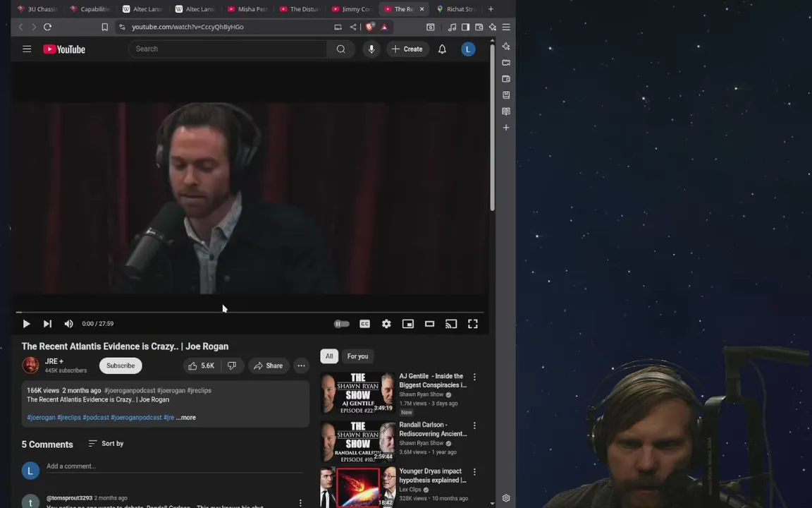This screenshot has width=812, height=508.
Task: Open a new browser tab
Action: (x=491, y=8)
